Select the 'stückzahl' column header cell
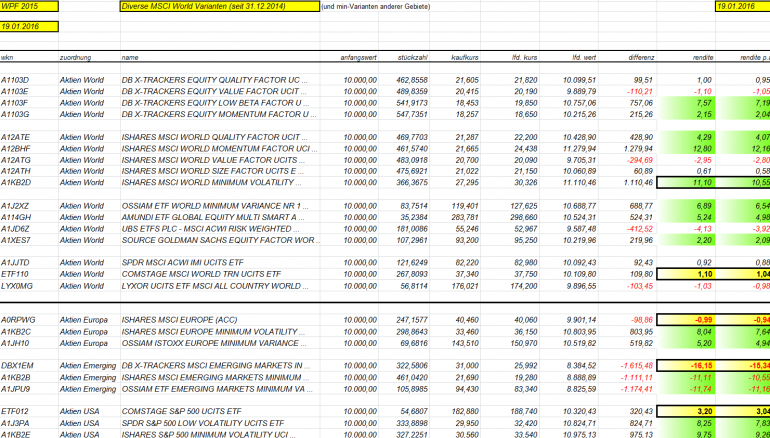 [404, 57]
